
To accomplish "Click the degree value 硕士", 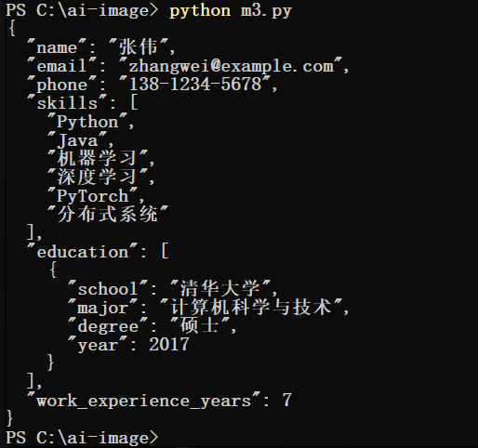I will (x=199, y=325).
